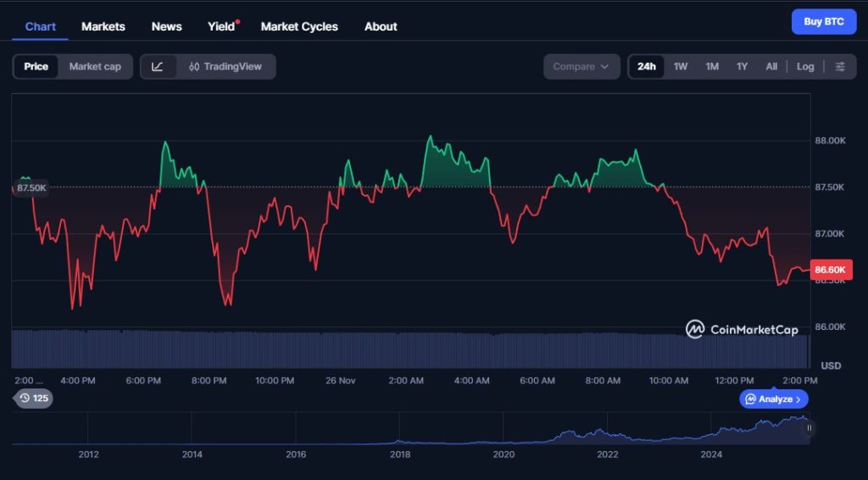Open the News tab
This screenshot has width=868, height=480.
166,26
